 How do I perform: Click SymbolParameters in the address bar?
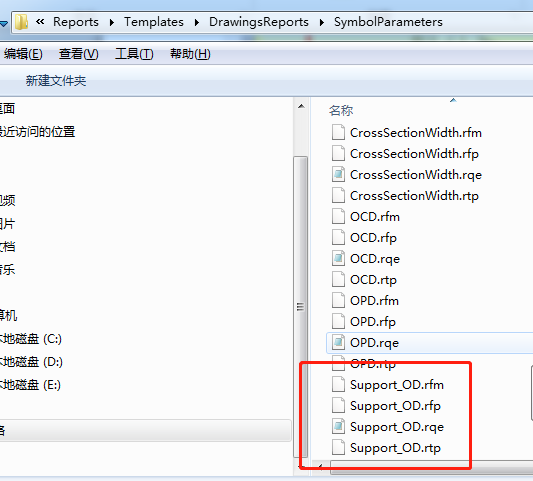[x=388, y=22]
